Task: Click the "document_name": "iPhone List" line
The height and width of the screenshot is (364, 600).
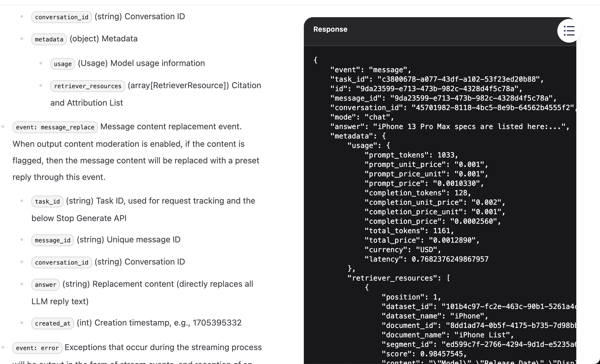Action: coord(447,335)
